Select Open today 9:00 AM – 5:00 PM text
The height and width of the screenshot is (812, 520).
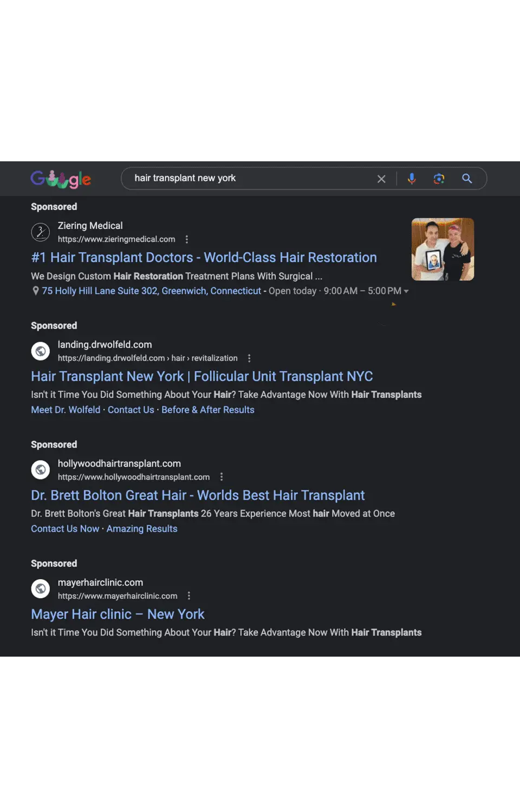click(x=335, y=291)
